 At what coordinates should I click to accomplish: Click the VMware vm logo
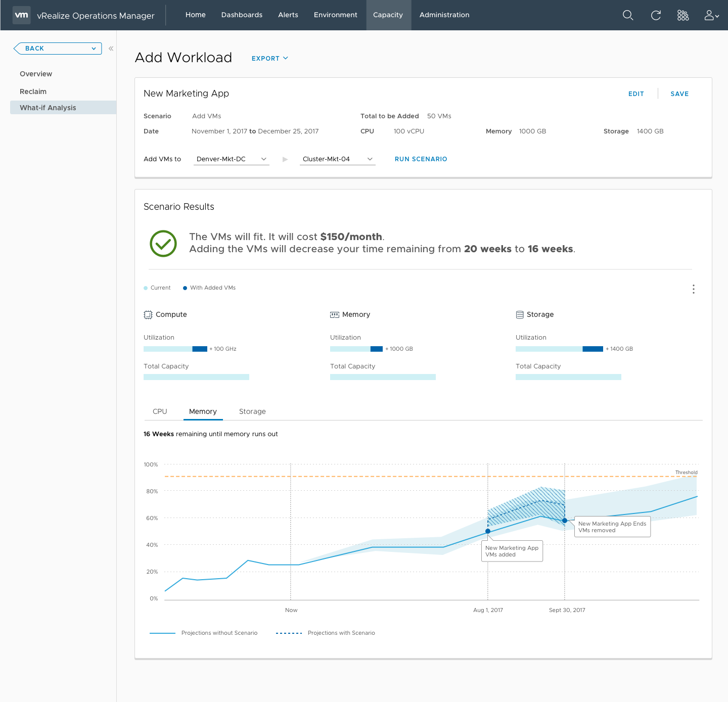coord(21,15)
